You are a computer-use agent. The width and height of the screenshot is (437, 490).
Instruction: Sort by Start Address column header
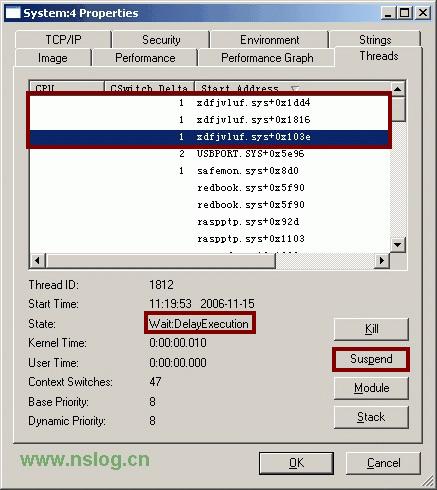click(292, 87)
